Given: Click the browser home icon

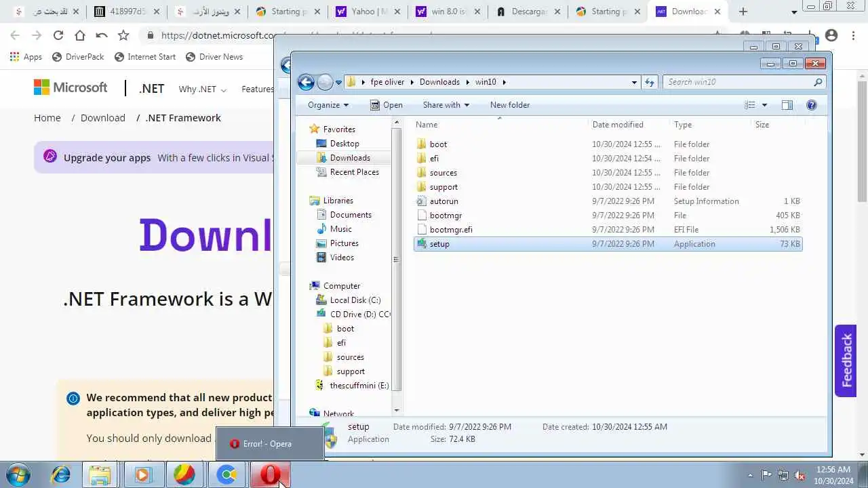Looking at the screenshot, I should coord(80,35).
